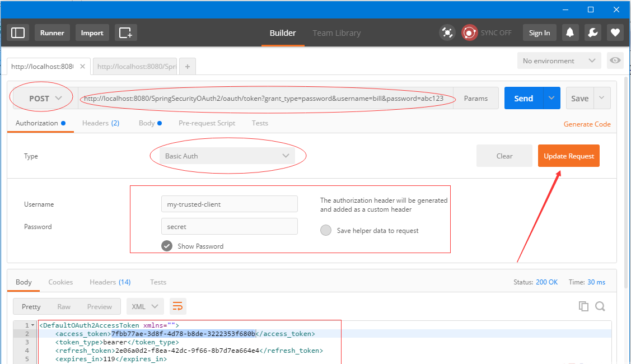The width and height of the screenshot is (631, 364).
Task: Click the Sign In button
Action: 539,32
